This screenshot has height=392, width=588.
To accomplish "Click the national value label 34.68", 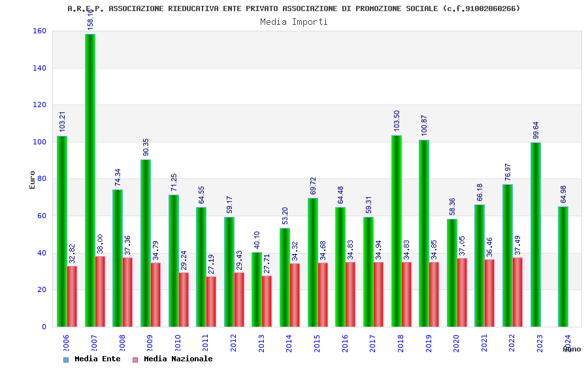I will click(323, 251).
